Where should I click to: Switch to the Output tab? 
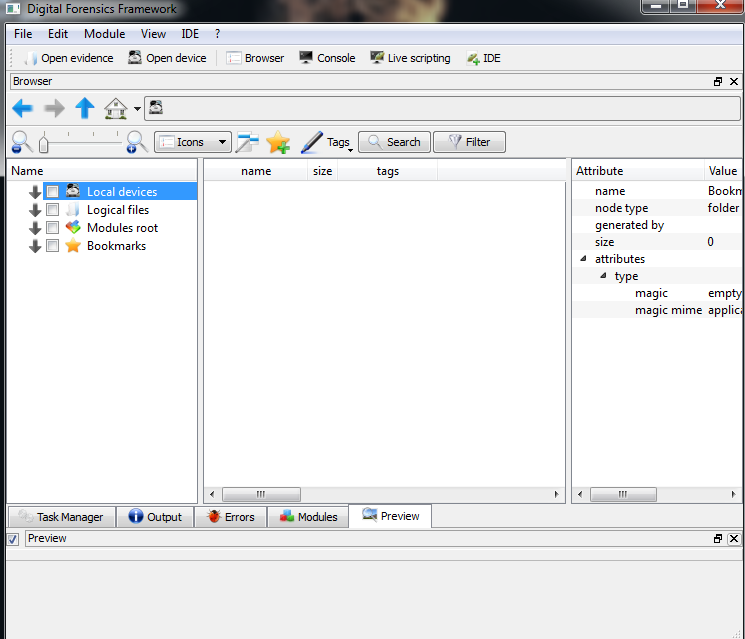[155, 517]
